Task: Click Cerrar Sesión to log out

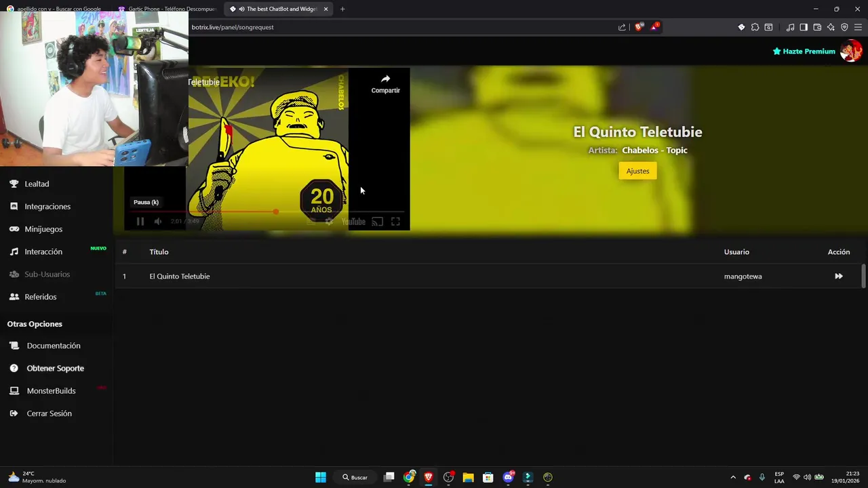Action: point(49,413)
